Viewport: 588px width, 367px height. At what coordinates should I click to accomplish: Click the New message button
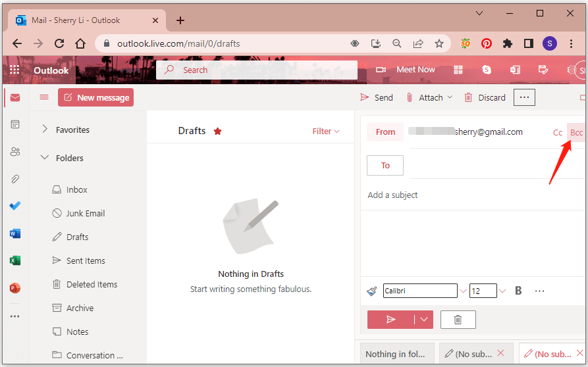click(96, 97)
